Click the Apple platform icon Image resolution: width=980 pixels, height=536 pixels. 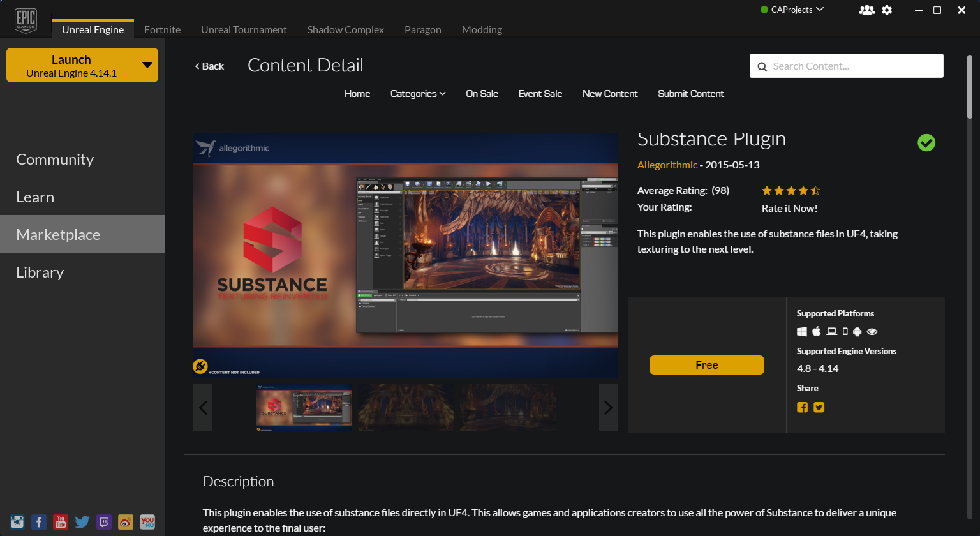(817, 331)
